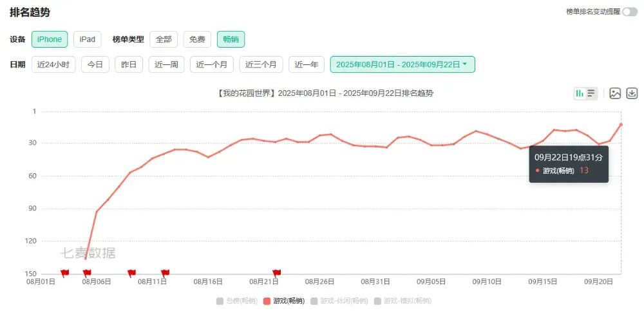Select the 免费 chart type tab
This screenshot has width=644, height=311.
click(197, 39)
